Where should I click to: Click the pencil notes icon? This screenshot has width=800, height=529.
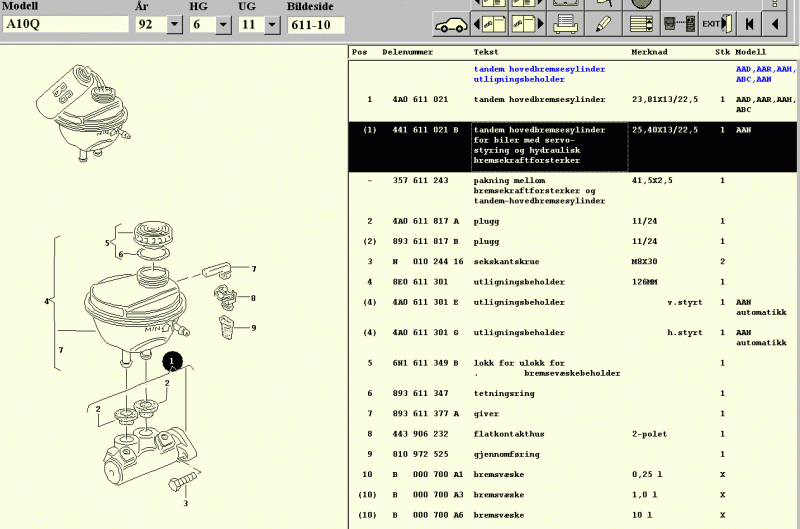(602, 23)
